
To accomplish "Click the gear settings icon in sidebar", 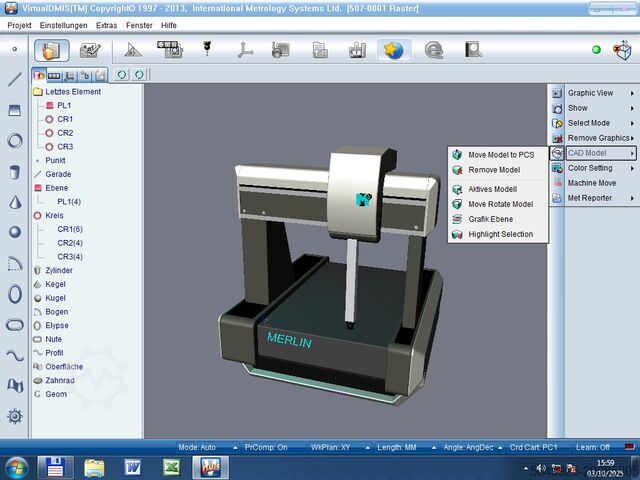I will click(15, 416).
